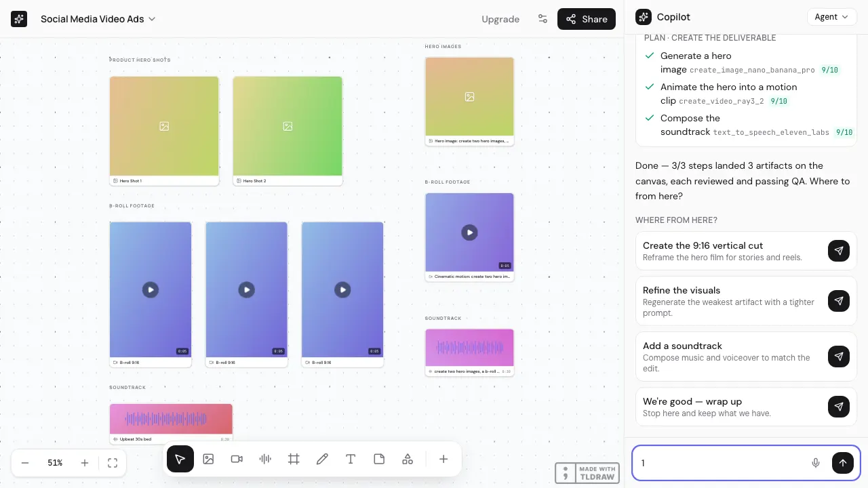Send the 'We're good — wrap up' suggestion

(839, 407)
